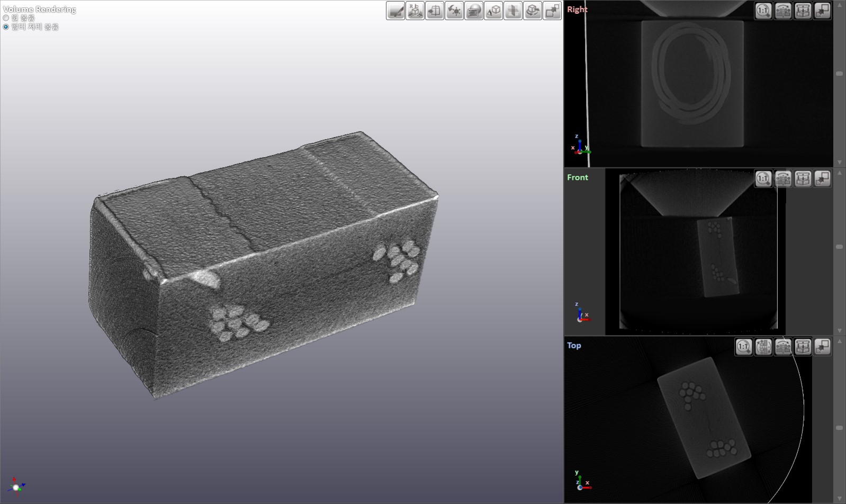Click slab thickness box icon in Right view
The height and width of the screenshot is (504, 846).
coord(803,11)
